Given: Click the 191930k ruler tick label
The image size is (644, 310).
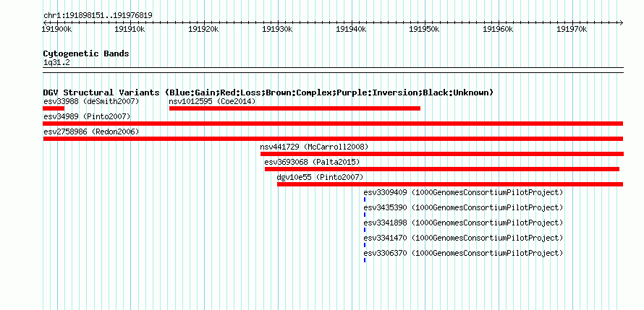Looking at the screenshot, I should [x=277, y=30].
